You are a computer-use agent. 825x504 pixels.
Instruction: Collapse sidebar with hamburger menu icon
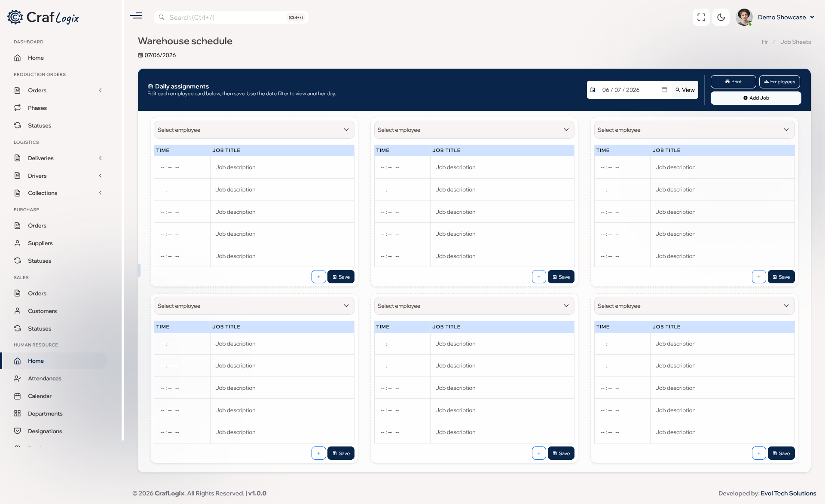pyautogui.click(x=136, y=16)
